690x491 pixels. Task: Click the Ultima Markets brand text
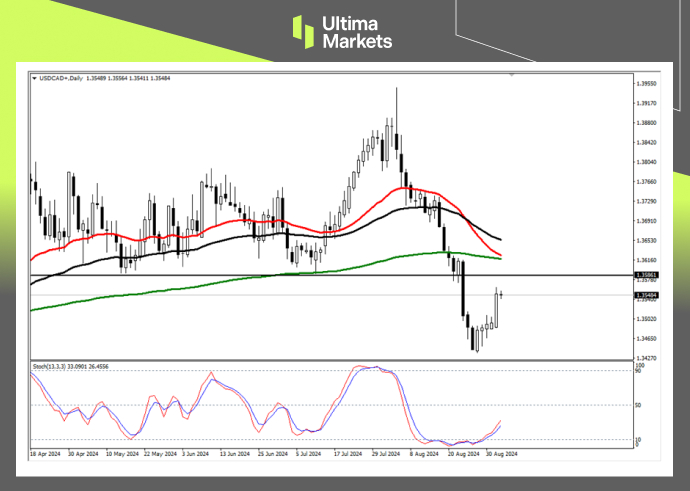(x=357, y=32)
